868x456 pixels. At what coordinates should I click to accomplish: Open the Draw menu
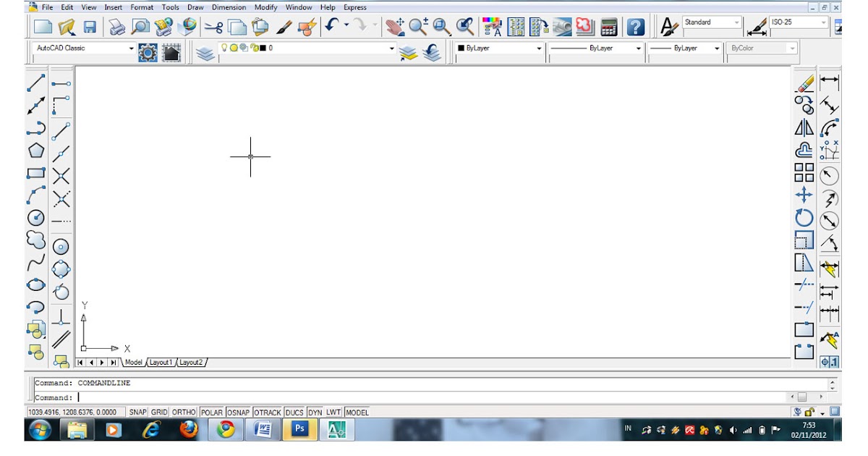tap(195, 7)
